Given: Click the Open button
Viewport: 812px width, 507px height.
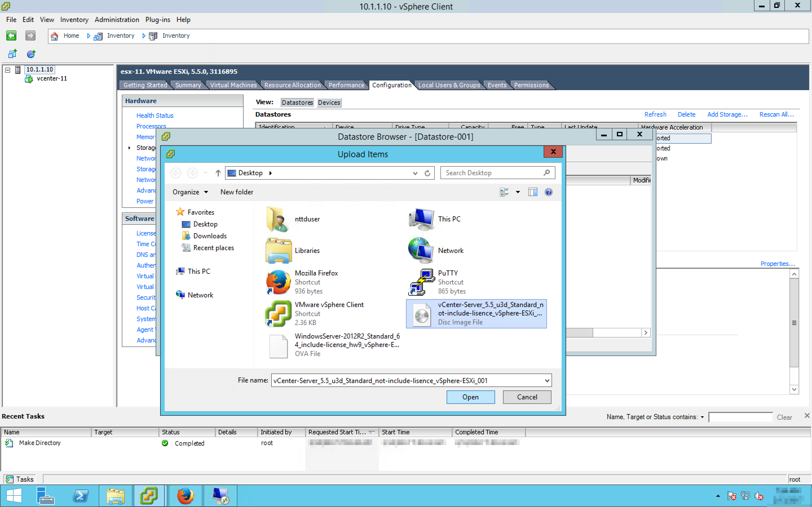Looking at the screenshot, I should tap(470, 397).
